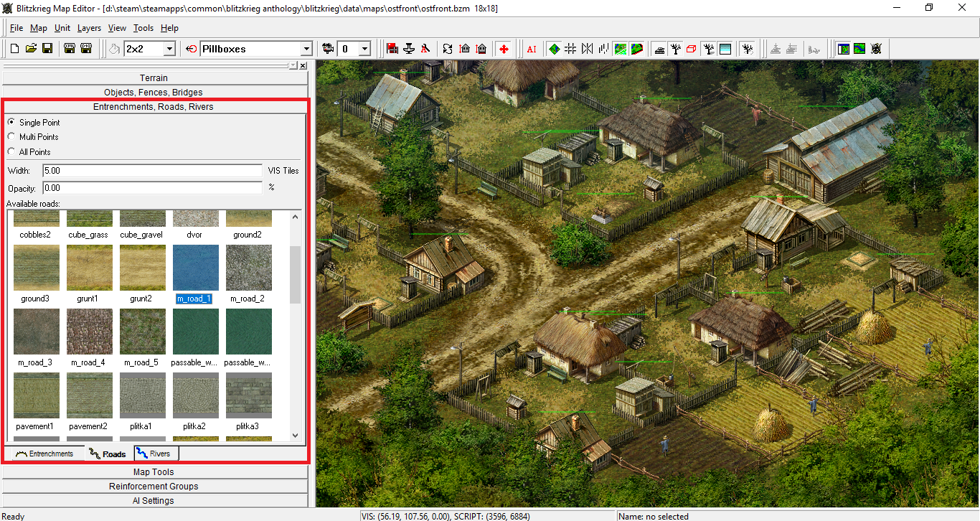
Task: Click the paint bucket fill icon
Action: pyautogui.click(x=115, y=49)
